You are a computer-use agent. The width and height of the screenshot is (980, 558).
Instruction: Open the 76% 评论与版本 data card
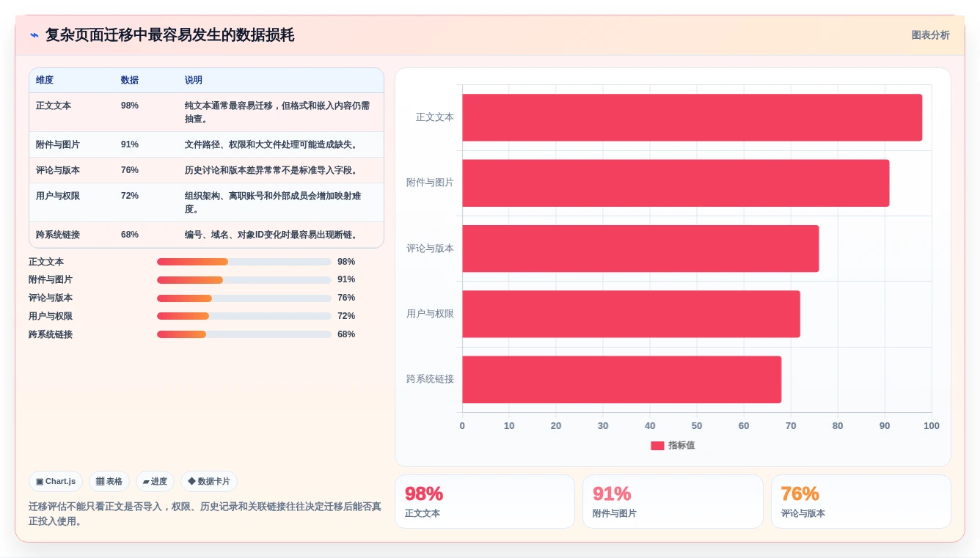tap(861, 502)
